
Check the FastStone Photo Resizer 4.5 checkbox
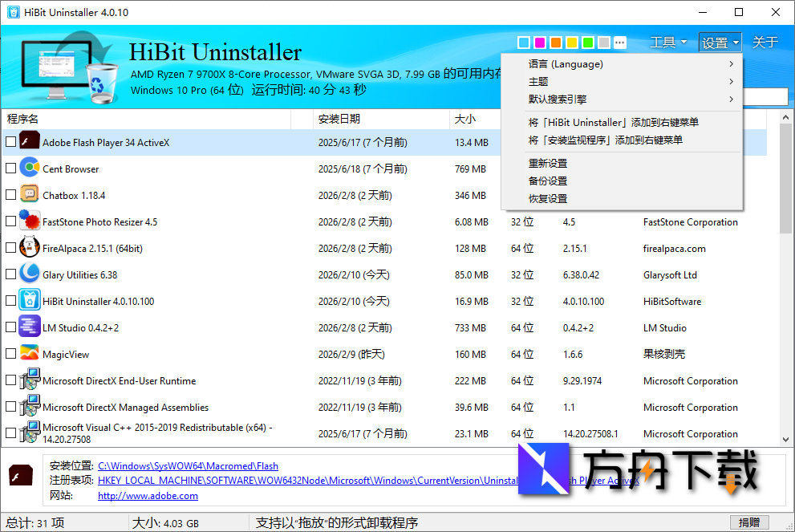point(10,221)
